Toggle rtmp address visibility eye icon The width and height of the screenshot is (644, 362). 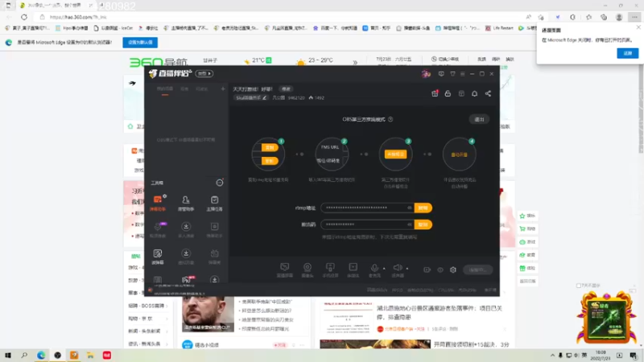click(x=410, y=208)
